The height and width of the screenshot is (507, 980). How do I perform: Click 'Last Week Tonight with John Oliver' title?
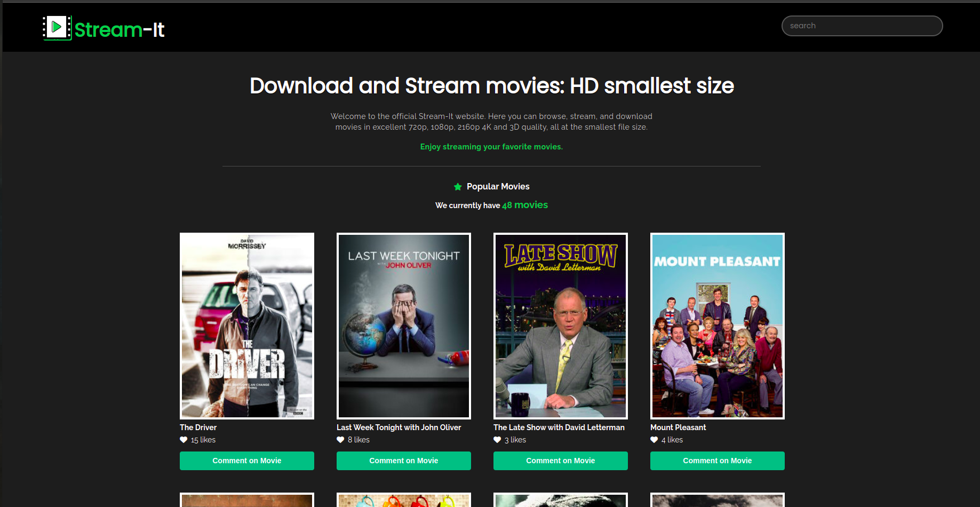coord(399,427)
